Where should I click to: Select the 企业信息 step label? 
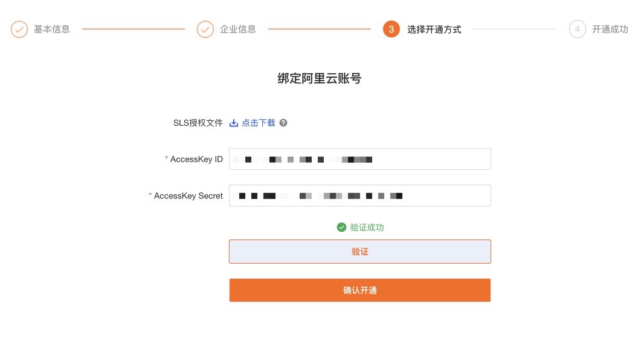[238, 29]
